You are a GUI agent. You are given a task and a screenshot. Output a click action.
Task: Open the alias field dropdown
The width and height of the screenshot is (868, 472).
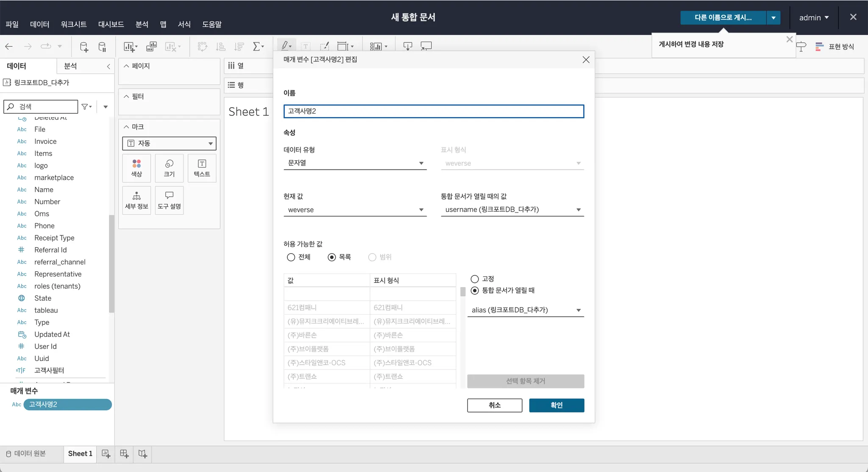pyautogui.click(x=525, y=310)
